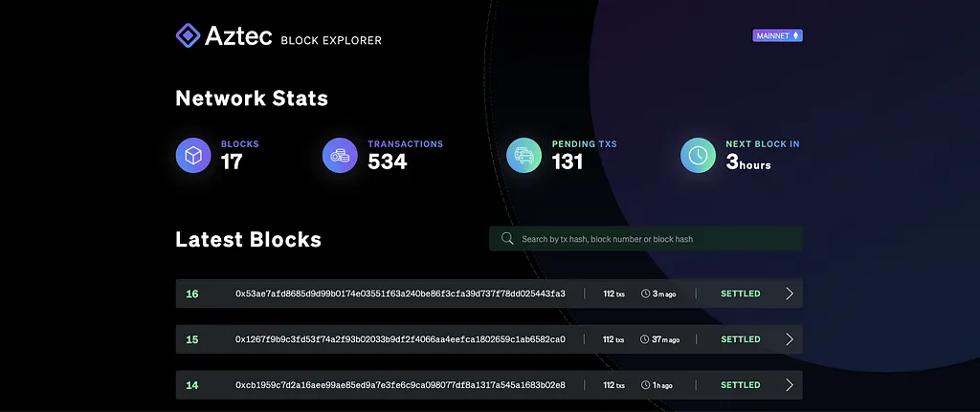Screen dimensions: 980x412
Task: Click 112 txs in block 16 row
Action: pos(613,294)
